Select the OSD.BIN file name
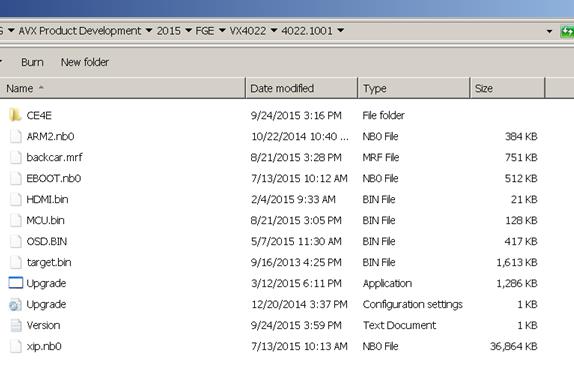This screenshot has width=574, height=379. pyautogui.click(x=47, y=242)
